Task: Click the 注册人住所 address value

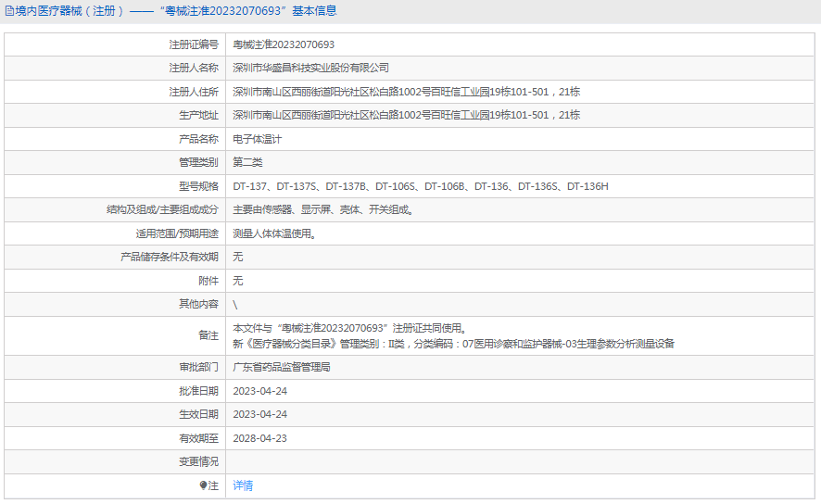Action: click(406, 92)
